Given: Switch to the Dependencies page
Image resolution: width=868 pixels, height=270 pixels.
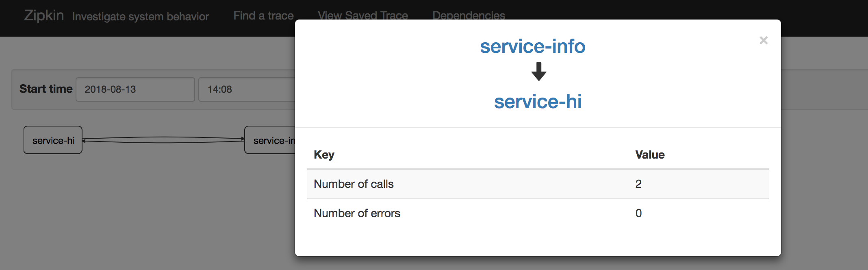Looking at the screenshot, I should coord(469,15).
